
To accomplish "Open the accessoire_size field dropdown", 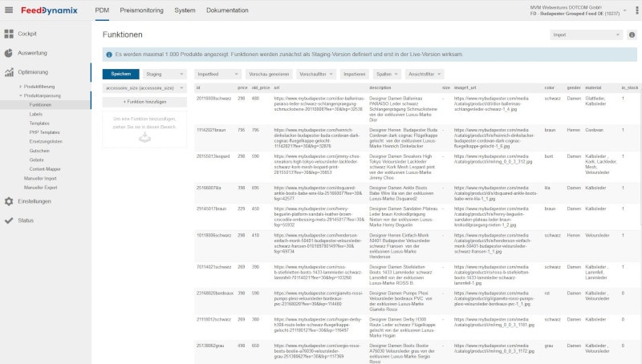I will click(x=144, y=87).
